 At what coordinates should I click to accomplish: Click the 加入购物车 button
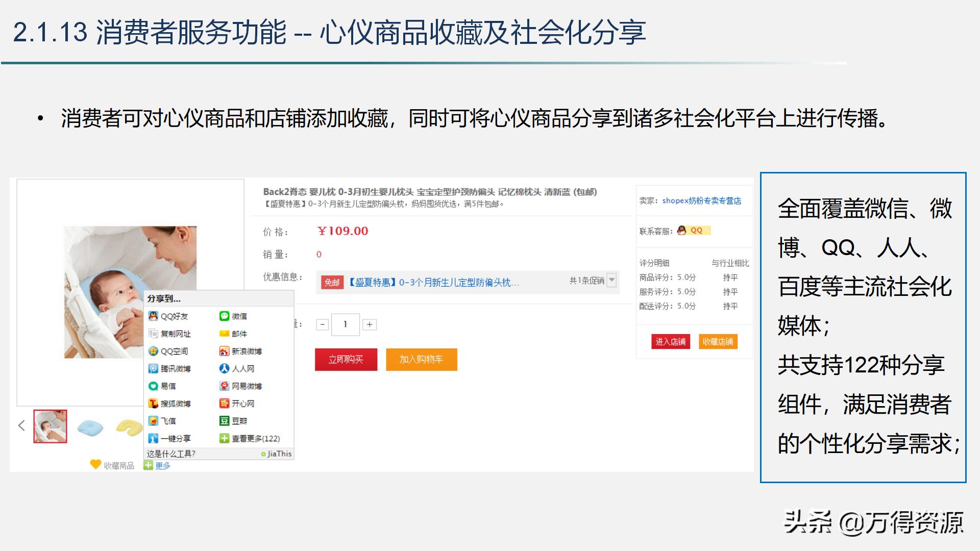click(x=422, y=359)
